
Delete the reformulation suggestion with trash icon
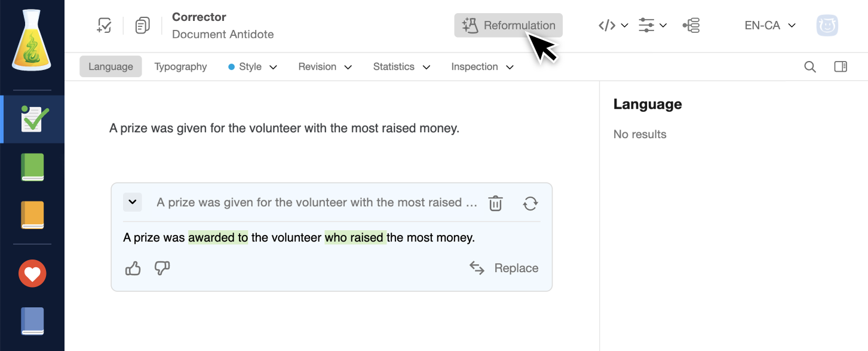[x=495, y=203]
